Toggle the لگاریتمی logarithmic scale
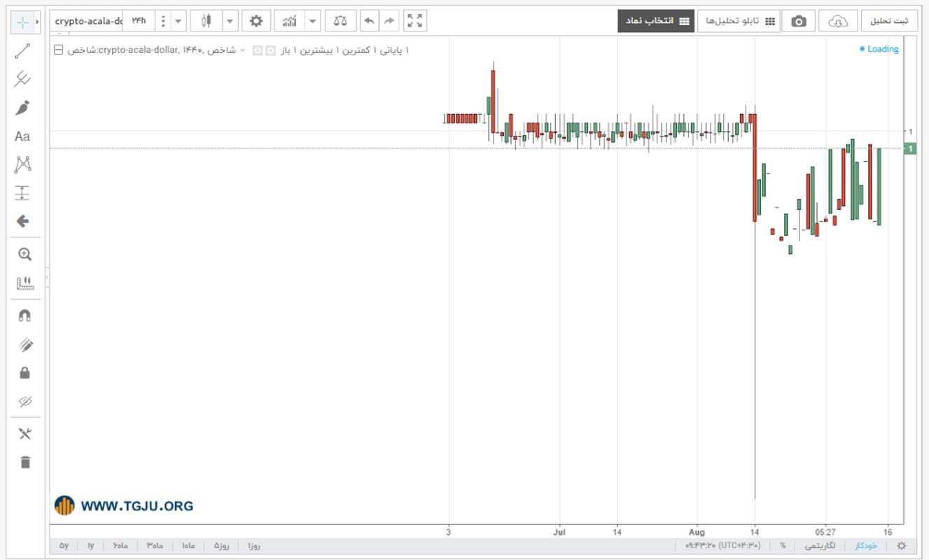The height and width of the screenshot is (560, 929). (819, 546)
